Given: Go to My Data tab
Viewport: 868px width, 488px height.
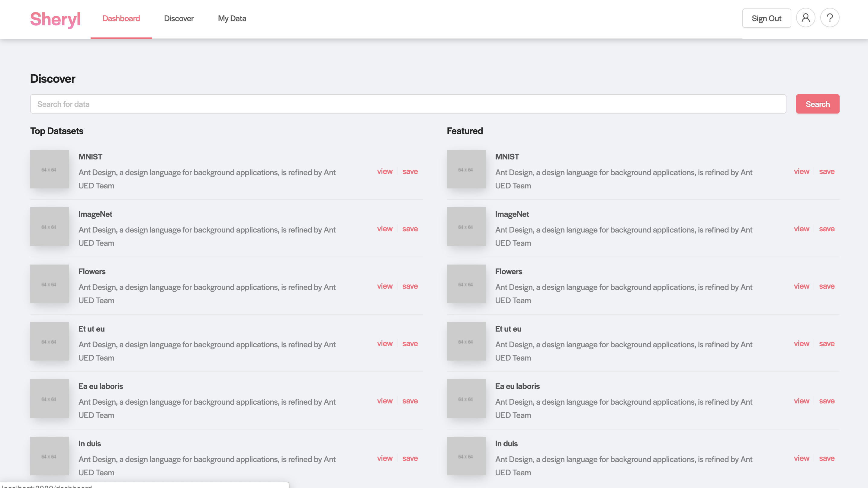Looking at the screenshot, I should (x=232, y=18).
